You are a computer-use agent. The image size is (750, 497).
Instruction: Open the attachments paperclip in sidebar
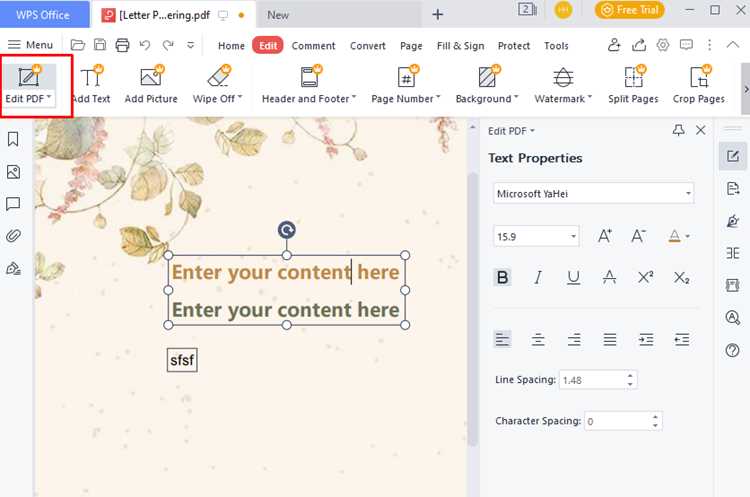point(13,236)
